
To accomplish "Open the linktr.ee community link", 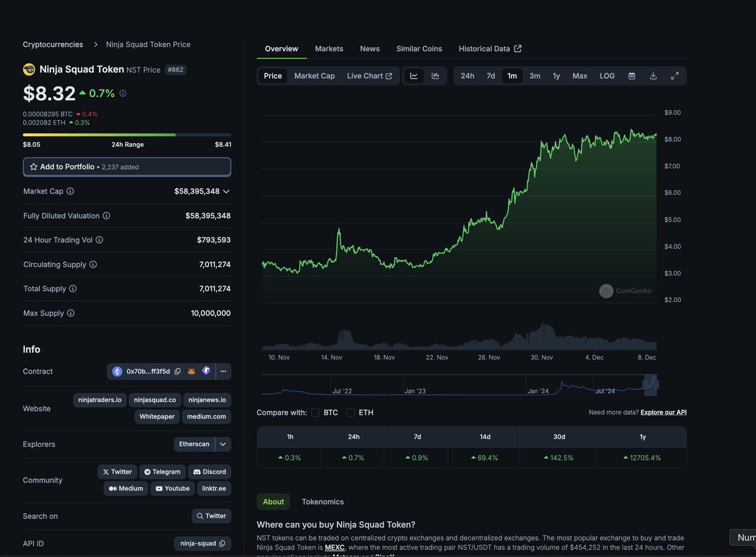I will 214,488.
